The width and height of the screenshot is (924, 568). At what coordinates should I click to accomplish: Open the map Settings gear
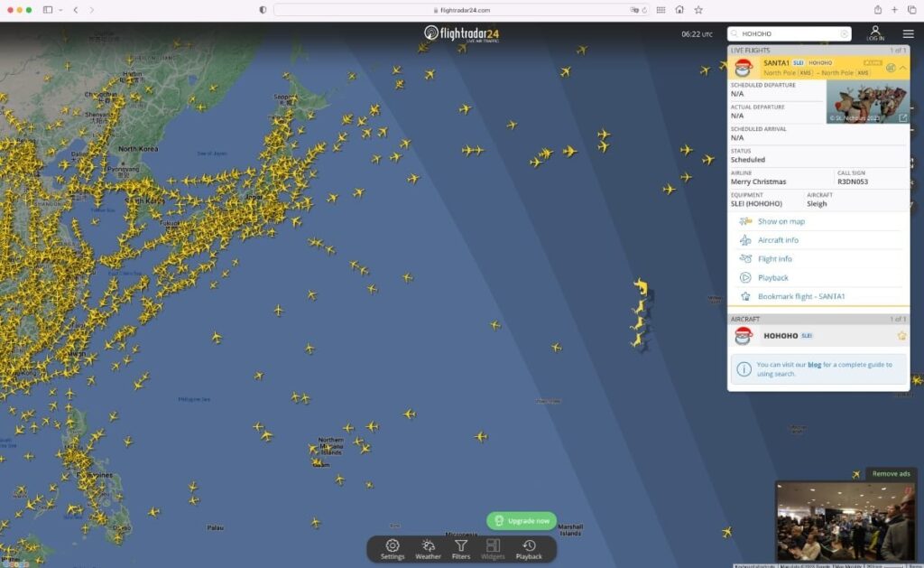coord(393,548)
